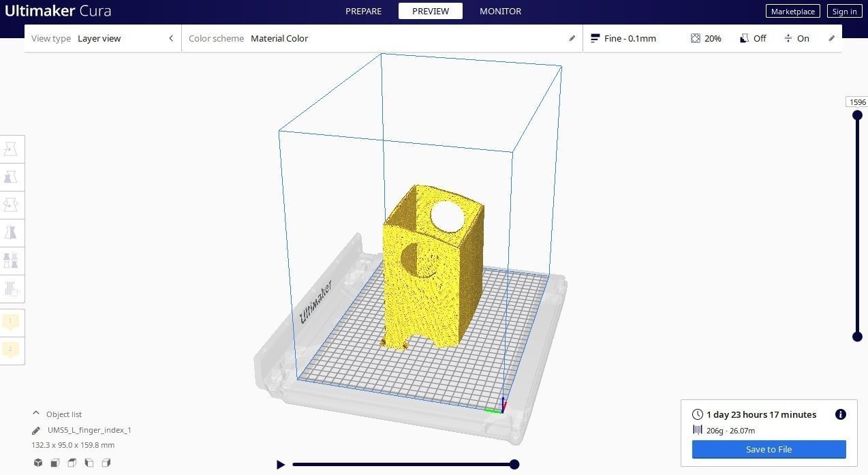Viewport: 868px width, 475px height.
Task: Play the layer simulation
Action: tap(281, 465)
